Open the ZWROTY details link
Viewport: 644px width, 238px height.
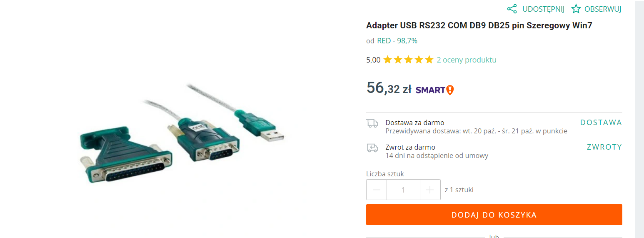(x=604, y=147)
